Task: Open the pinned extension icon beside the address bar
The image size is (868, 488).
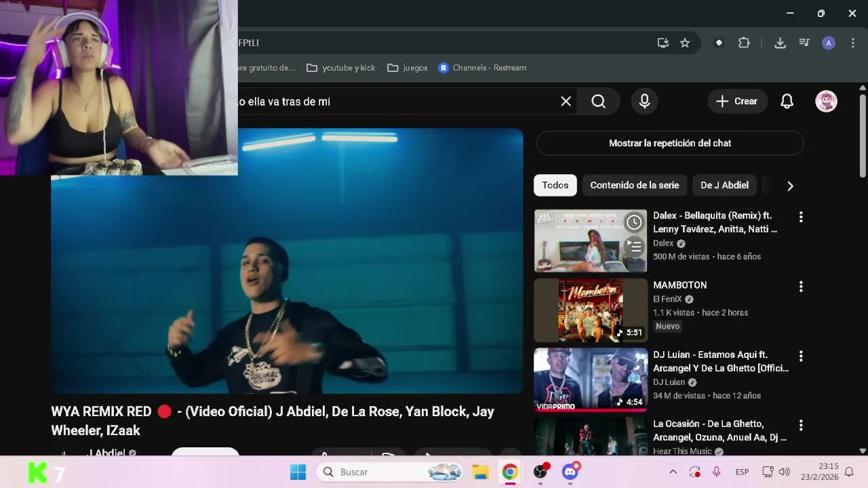Action: (x=719, y=43)
